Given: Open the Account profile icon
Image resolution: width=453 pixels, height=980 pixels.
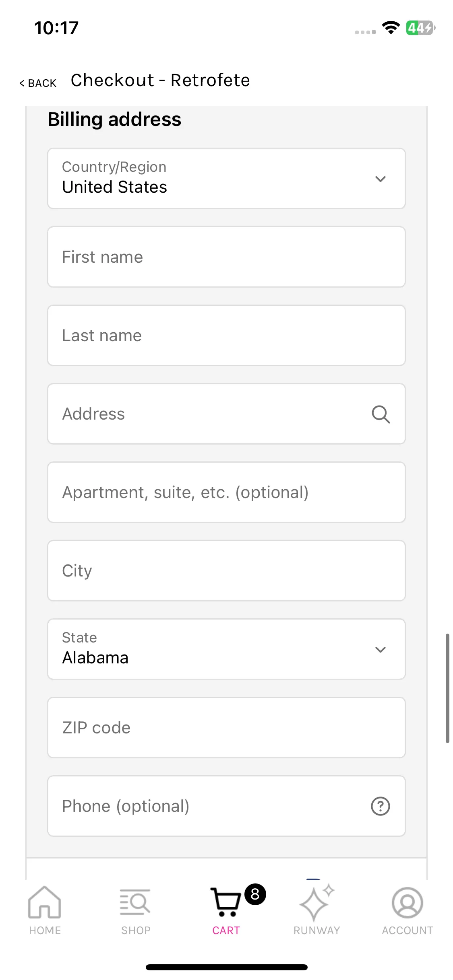Looking at the screenshot, I should pyautogui.click(x=407, y=902).
